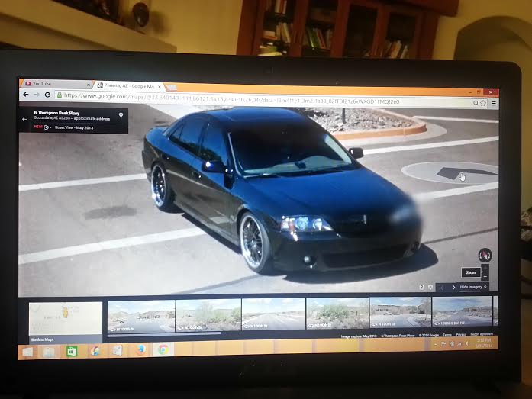Show next imagery with the right chevron

[x=453, y=287]
